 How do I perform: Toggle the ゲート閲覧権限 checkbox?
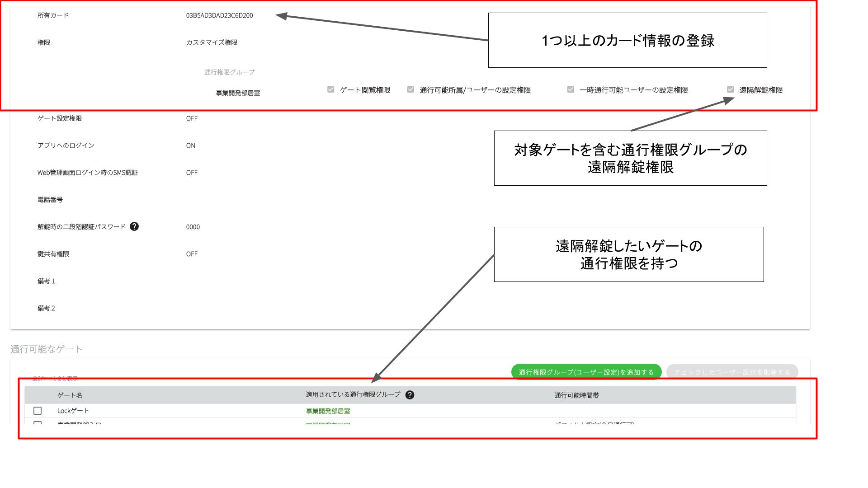point(331,89)
